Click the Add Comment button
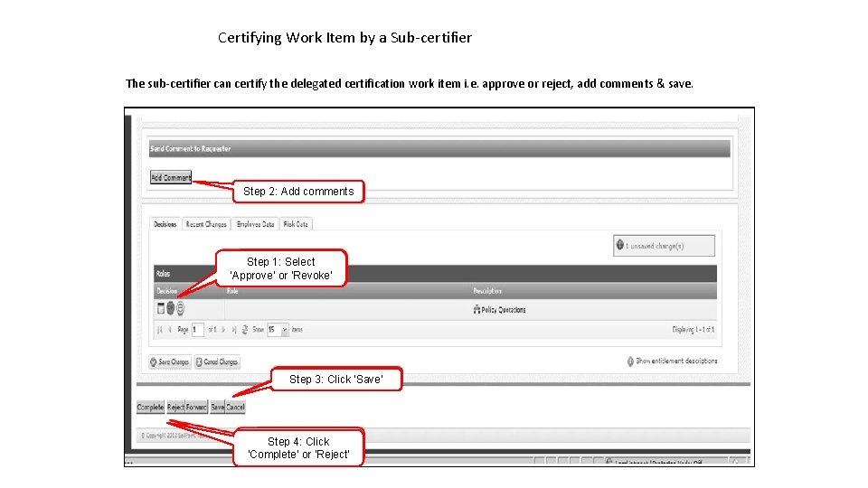Screen dimensions: 868x488 pos(171,177)
